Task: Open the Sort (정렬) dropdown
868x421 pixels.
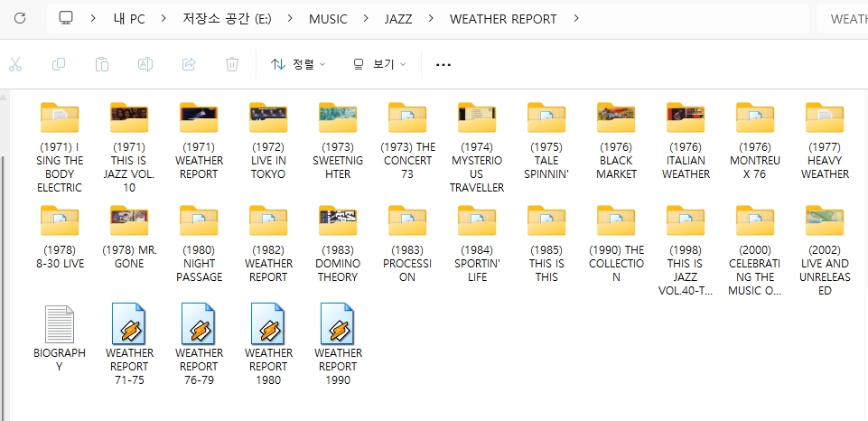Action: point(298,64)
